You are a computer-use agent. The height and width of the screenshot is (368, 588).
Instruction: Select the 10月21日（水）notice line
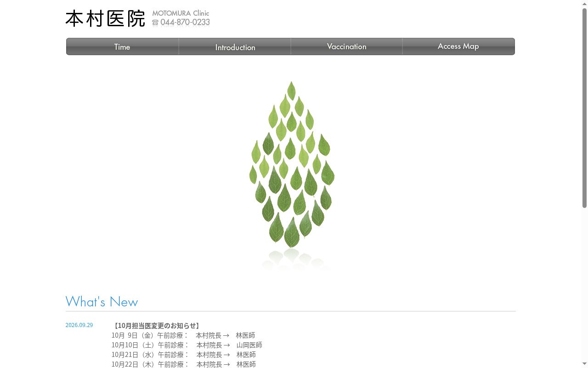tap(184, 355)
